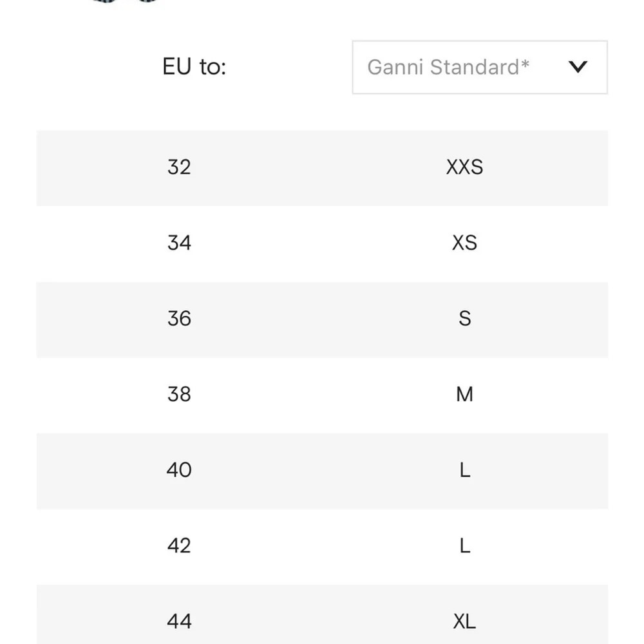The width and height of the screenshot is (644, 644).
Task: Click the 'Ganni Standard*' placeholder text
Action: (x=448, y=67)
